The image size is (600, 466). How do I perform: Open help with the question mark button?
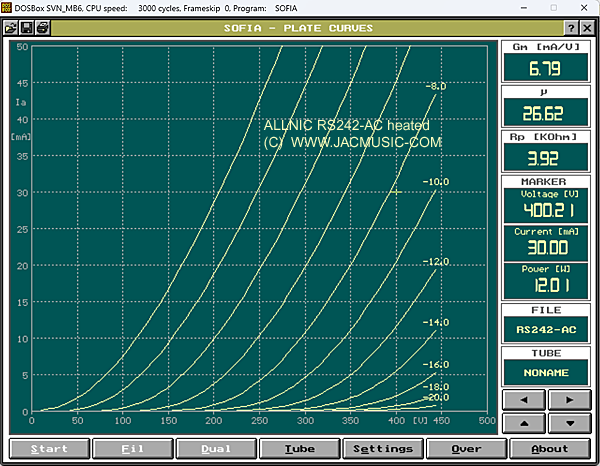pos(571,28)
